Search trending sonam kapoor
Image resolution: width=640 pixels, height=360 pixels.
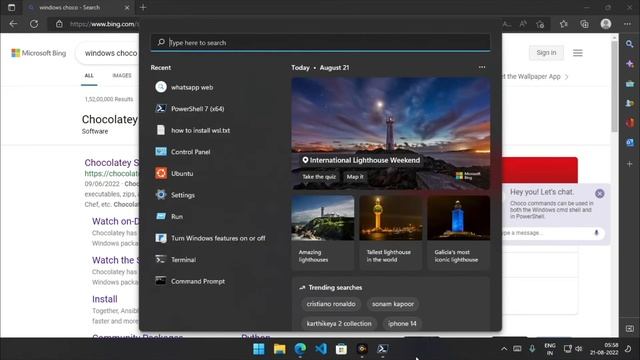[393, 304]
